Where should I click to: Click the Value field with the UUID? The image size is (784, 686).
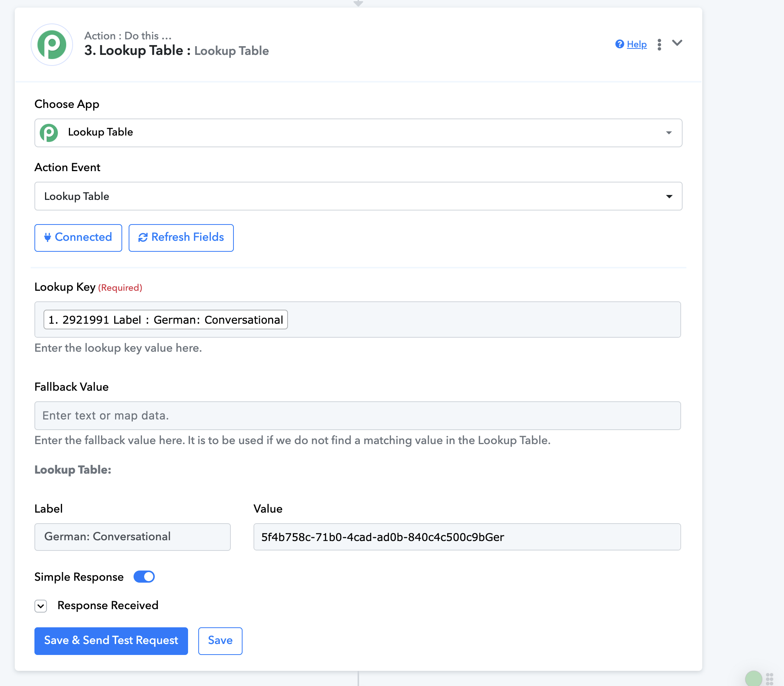coord(467,537)
